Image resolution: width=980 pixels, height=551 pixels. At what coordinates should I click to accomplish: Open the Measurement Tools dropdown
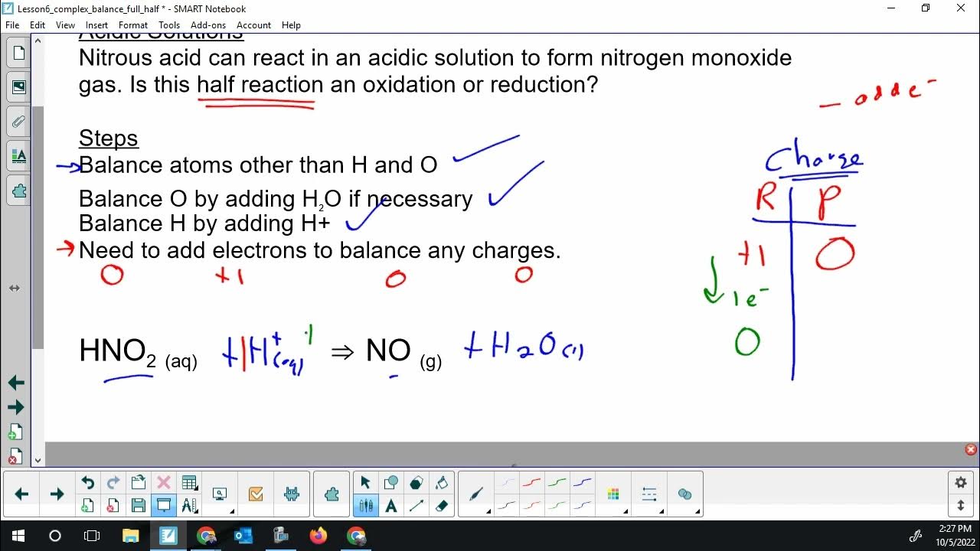189,506
